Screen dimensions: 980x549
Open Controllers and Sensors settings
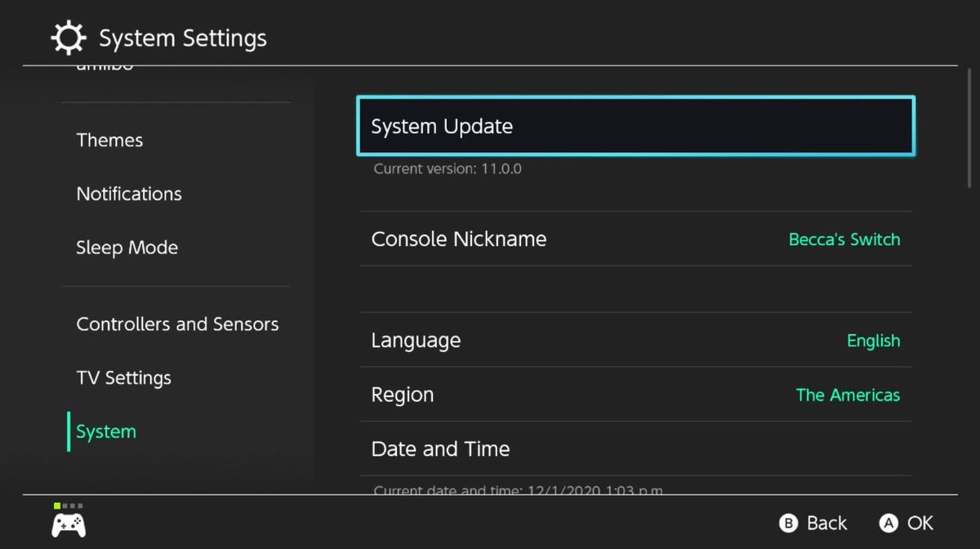coord(176,324)
